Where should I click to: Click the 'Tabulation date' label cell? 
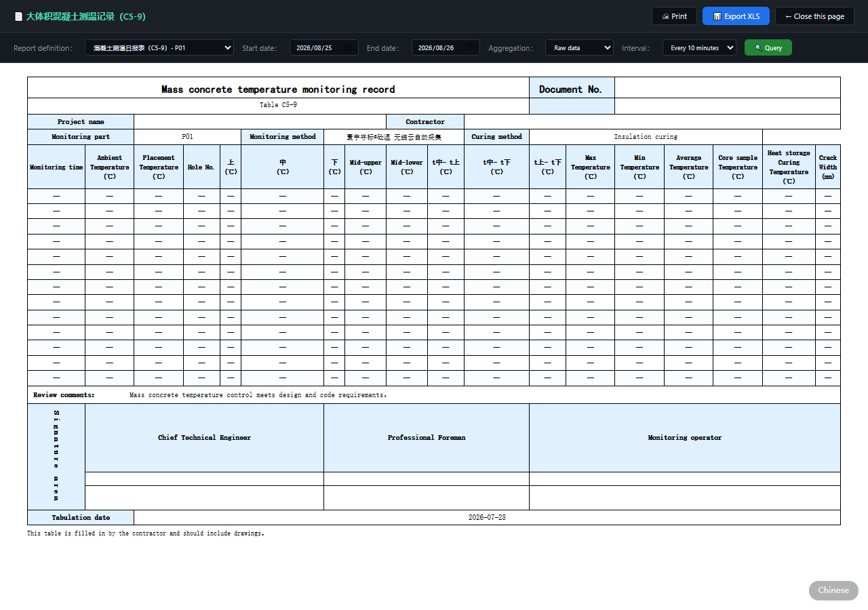coord(81,518)
